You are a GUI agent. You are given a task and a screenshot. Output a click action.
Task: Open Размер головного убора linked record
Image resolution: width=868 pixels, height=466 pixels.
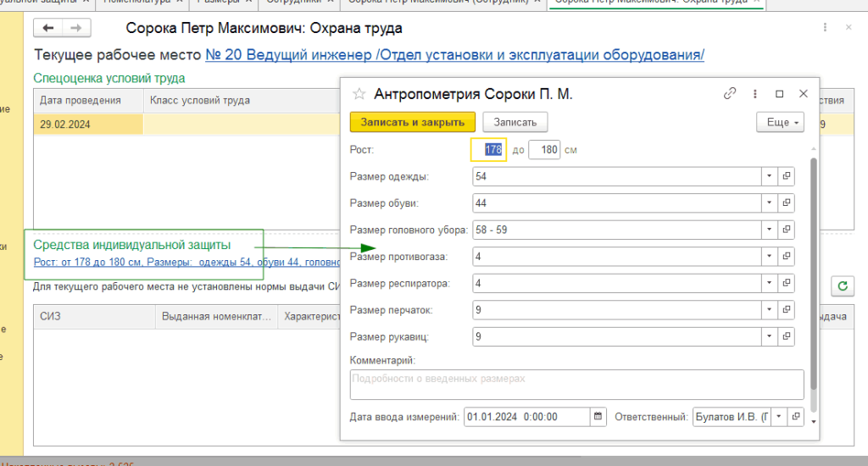click(786, 229)
